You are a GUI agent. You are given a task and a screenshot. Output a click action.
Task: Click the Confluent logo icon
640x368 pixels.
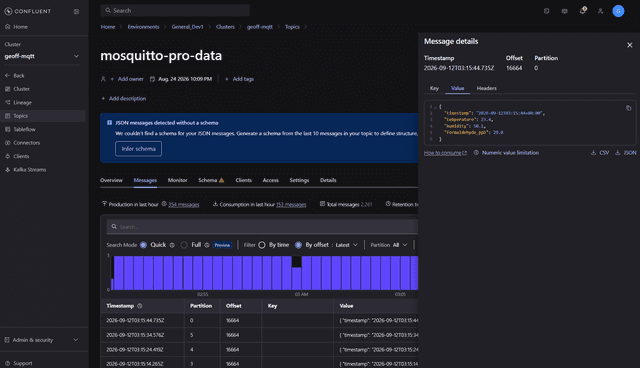[x=8, y=11]
